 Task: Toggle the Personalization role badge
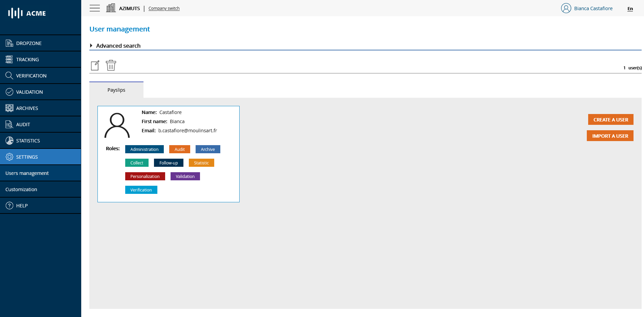[x=145, y=176]
